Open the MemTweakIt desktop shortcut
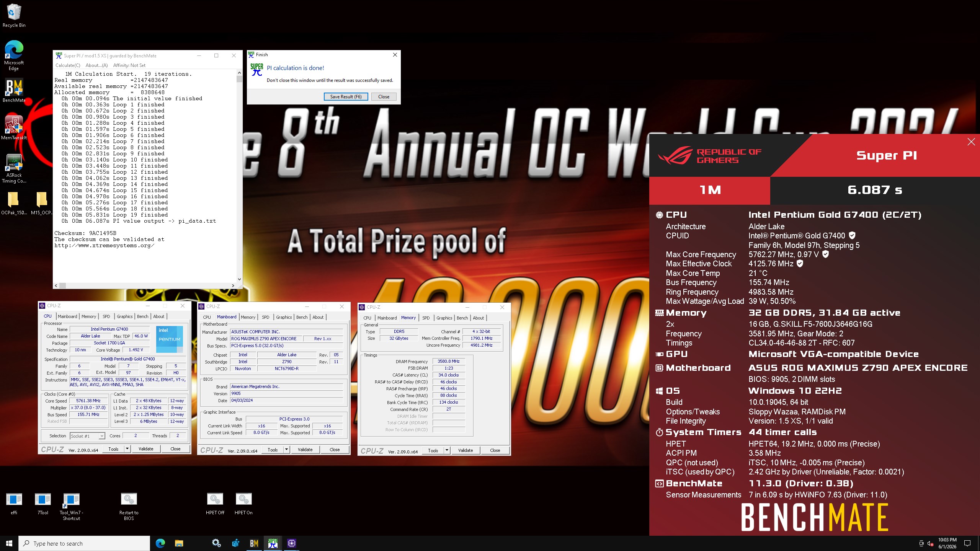The width and height of the screenshot is (980, 551). [x=14, y=128]
